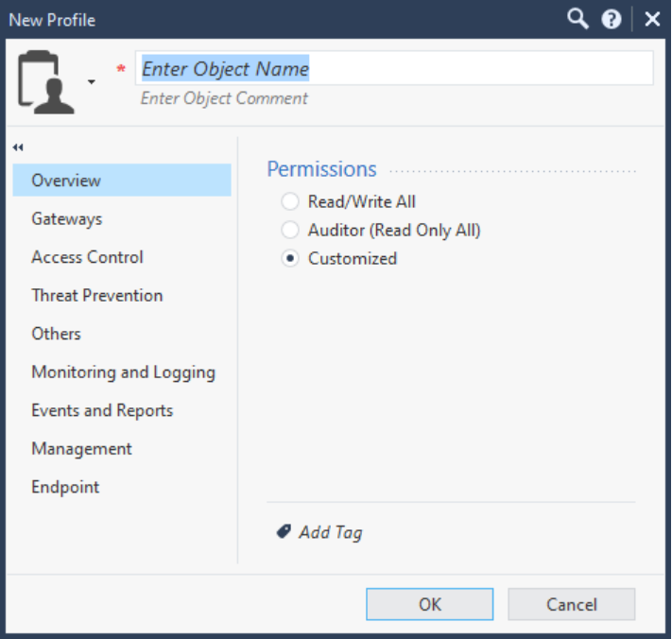Open the Gateways section
This screenshot has height=639, width=672.
66,218
